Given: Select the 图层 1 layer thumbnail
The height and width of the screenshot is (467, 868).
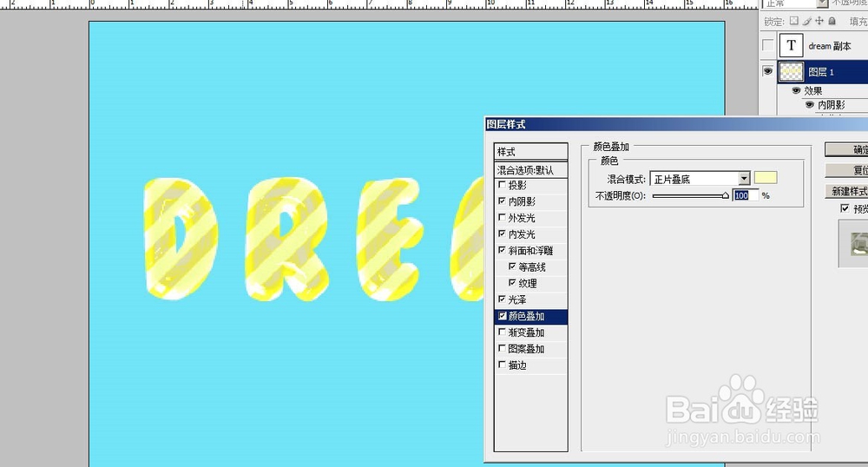Looking at the screenshot, I should (x=791, y=71).
